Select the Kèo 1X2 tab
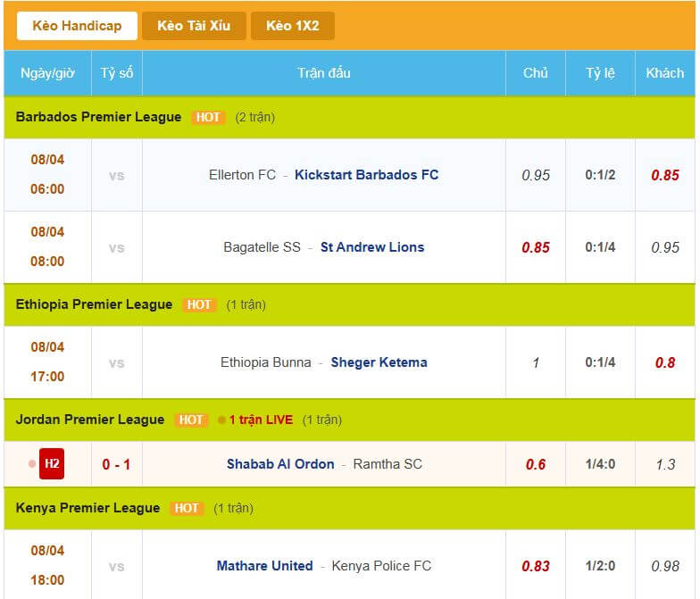Image resolution: width=700 pixels, height=599 pixels. click(x=292, y=26)
